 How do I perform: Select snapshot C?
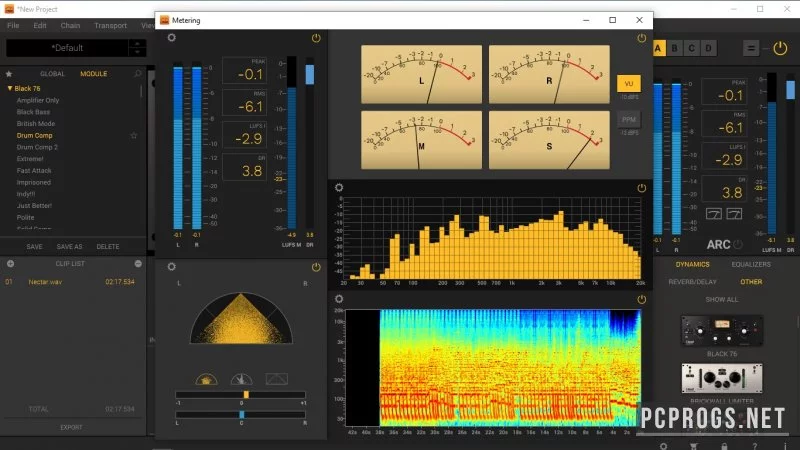(691, 48)
